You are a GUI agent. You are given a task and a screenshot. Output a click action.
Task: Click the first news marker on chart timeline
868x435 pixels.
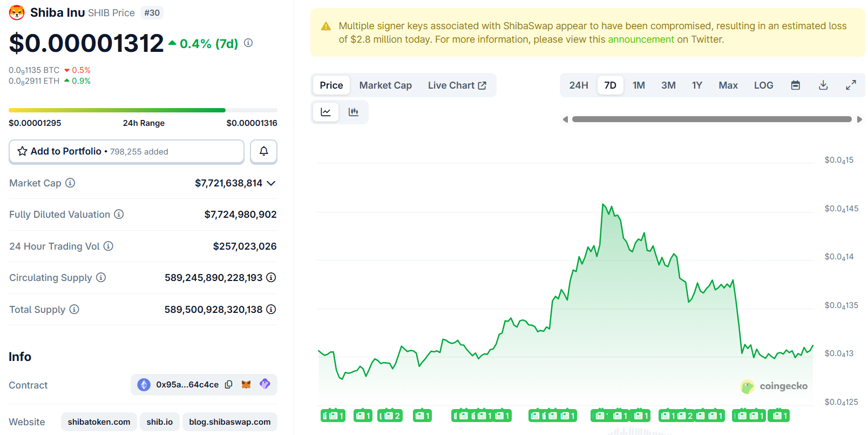click(333, 416)
